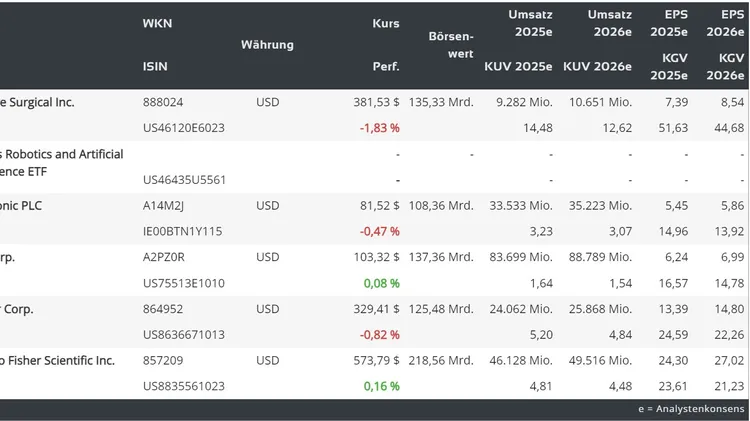Select ISIN US46120E6023
The width and height of the screenshot is (750, 421).
pos(184,128)
